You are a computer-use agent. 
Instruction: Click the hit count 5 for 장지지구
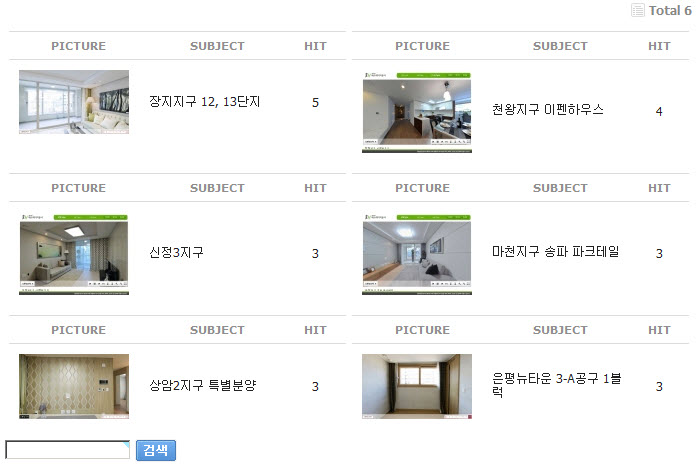pos(315,103)
